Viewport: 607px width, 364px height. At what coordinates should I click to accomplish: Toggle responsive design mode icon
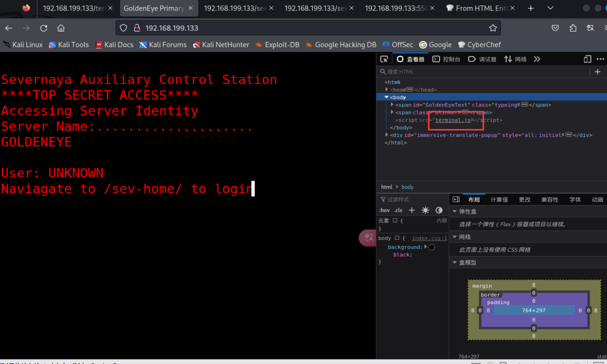click(x=587, y=59)
